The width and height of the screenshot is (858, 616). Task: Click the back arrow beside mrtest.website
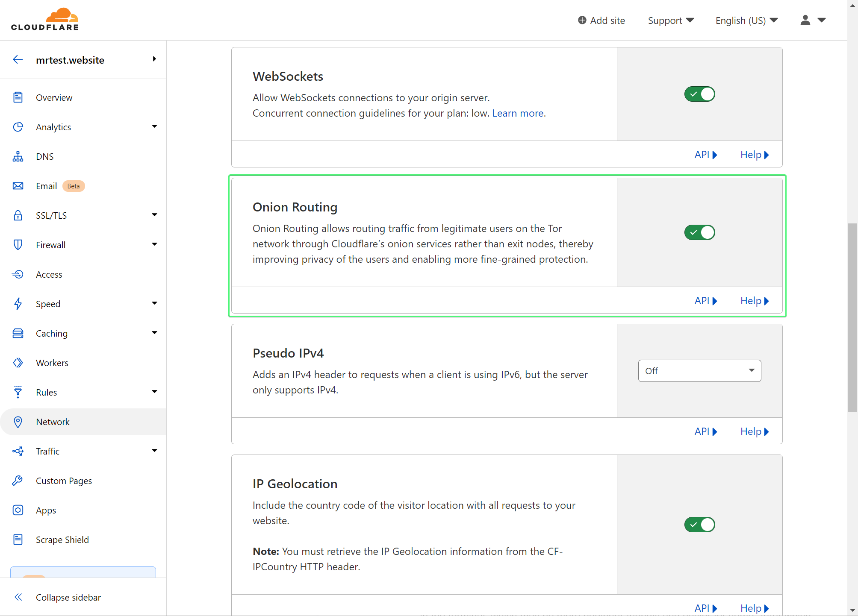pyautogui.click(x=18, y=60)
